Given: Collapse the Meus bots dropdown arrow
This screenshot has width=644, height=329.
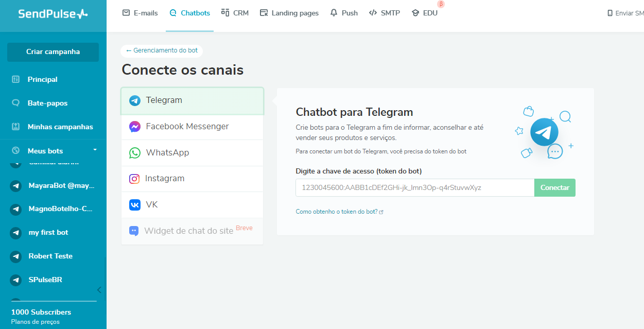Looking at the screenshot, I should pos(95,150).
